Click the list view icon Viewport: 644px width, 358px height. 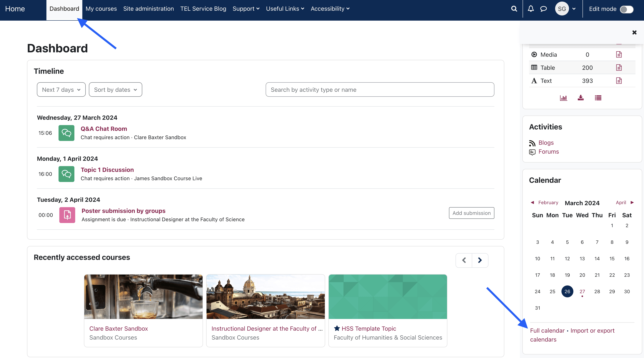(x=598, y=98)
